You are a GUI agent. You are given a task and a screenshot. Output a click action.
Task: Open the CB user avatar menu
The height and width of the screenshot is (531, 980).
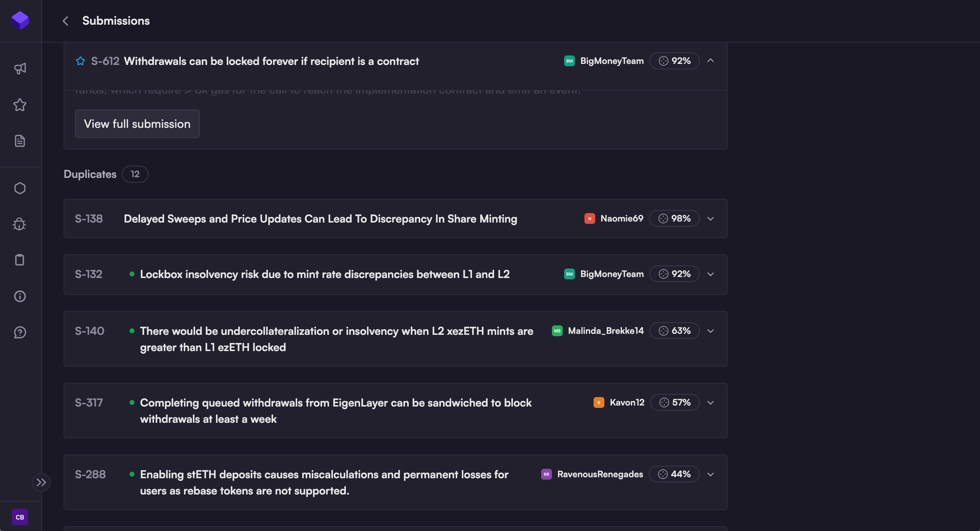click(x=20, y=517)
